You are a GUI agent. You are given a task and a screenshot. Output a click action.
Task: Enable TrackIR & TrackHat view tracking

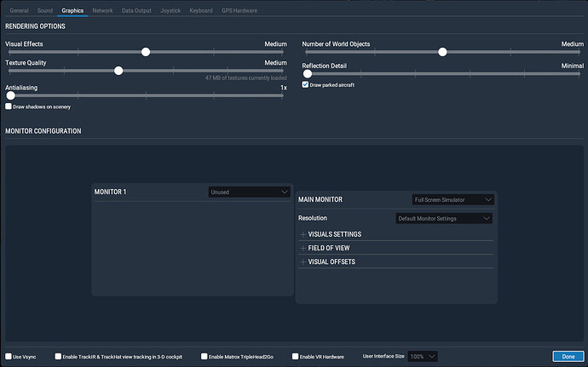click(58, 357)
